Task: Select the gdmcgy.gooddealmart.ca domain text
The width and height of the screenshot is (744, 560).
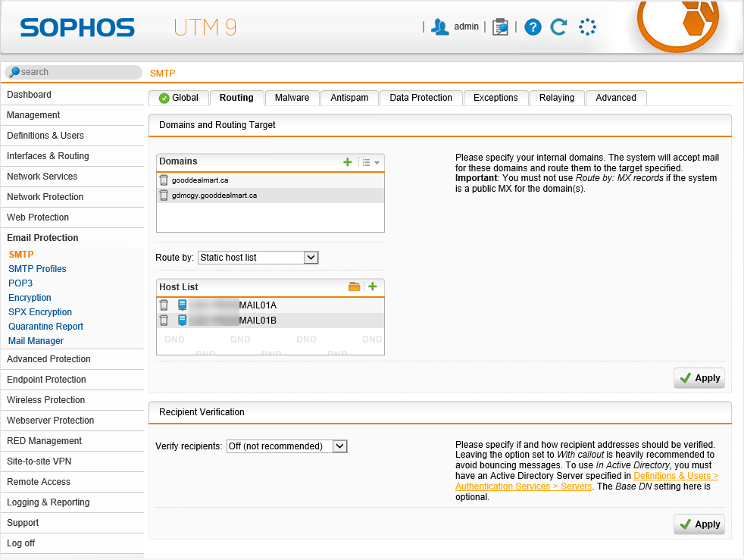Action: [x=214, y=196]
